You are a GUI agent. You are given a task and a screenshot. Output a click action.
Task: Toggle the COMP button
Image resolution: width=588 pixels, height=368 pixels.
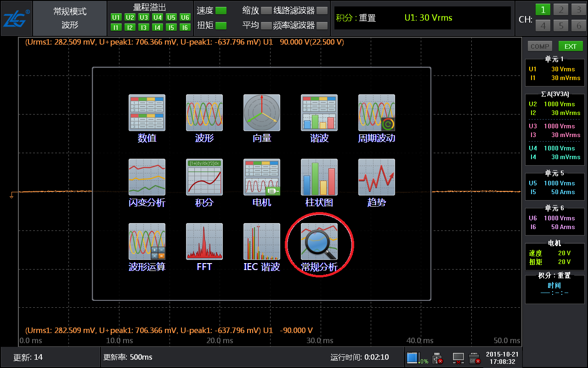coord(540,46)
